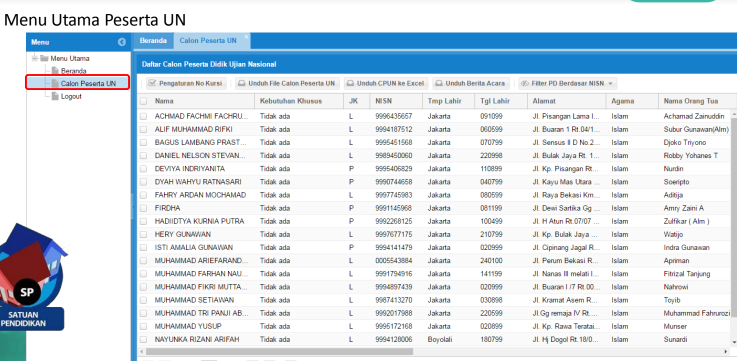737x361 pixels.
Task: Click NISN 9996435657 cell
Action: coord(394,116)
